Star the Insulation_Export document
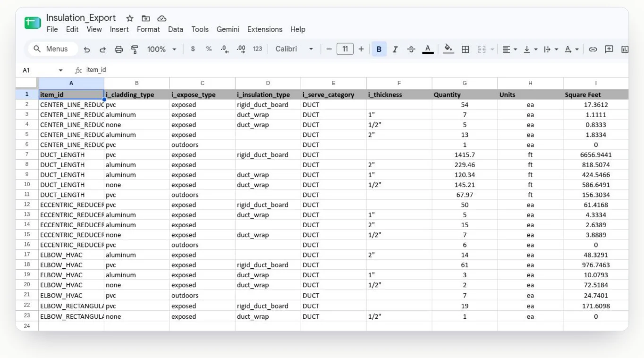Viewport: 644px width, 358px height. [x=130, y=18]
